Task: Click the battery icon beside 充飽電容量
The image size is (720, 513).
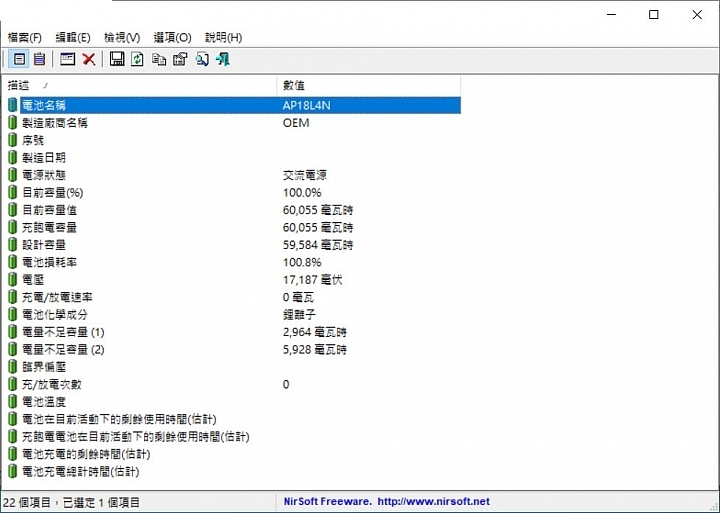Action: pyautogui.click(x=13, y=227)
